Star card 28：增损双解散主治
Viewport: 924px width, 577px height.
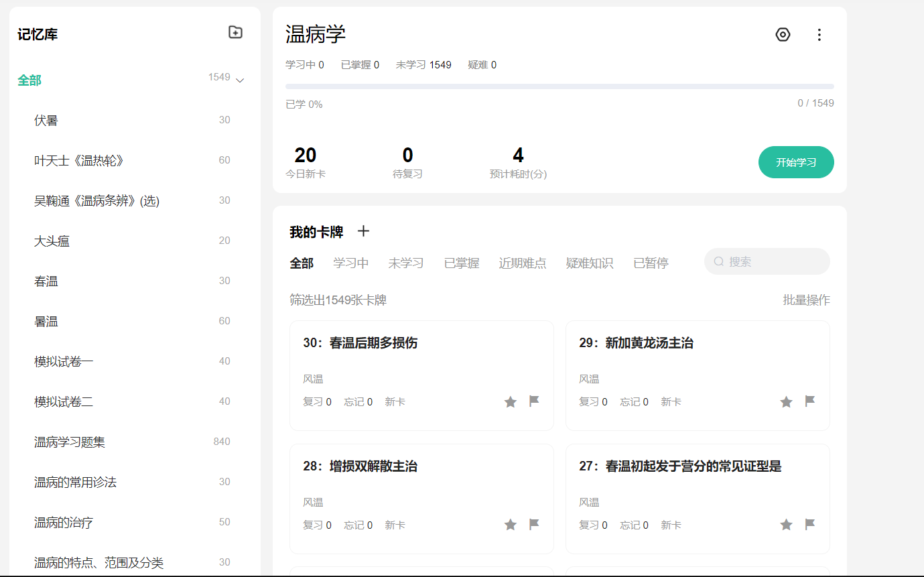[x=511, y=525]
